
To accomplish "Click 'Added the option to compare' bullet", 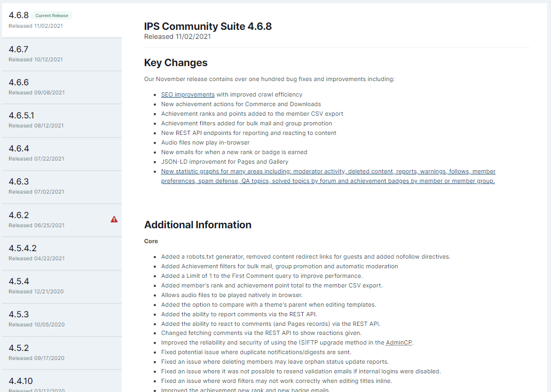I will click(x=269, y=305).
